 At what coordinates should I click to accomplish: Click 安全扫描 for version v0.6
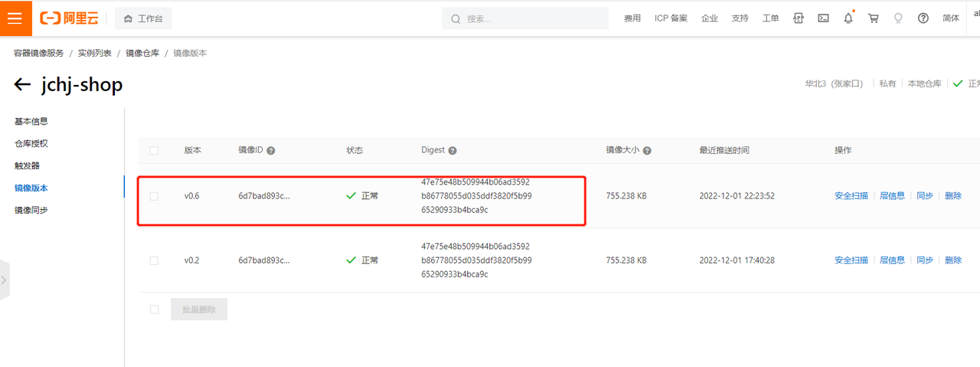[x=851, y=196]
